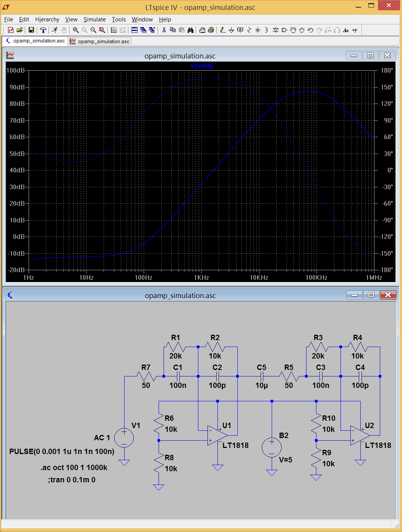Screen dimensions: 402x532
Task: Click the LTspice application title bar icon
Action: [6, 7]
